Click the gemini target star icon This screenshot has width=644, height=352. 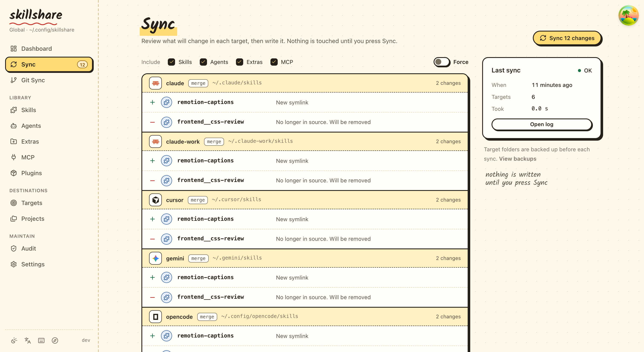[155, 258]
